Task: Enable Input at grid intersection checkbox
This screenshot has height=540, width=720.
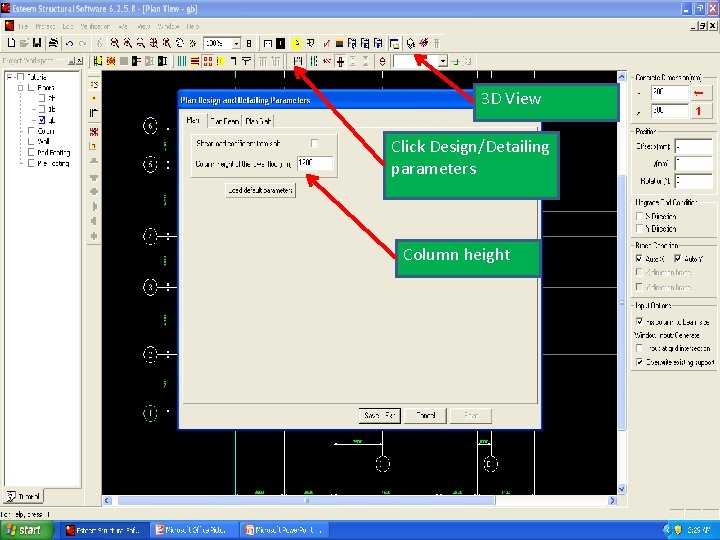Action: pos(640,348)
